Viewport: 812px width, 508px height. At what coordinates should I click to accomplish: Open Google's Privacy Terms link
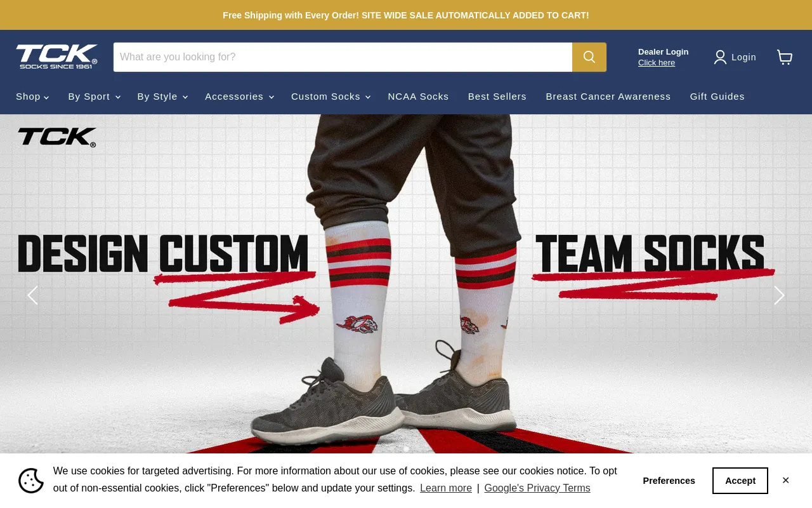(537, 488)
